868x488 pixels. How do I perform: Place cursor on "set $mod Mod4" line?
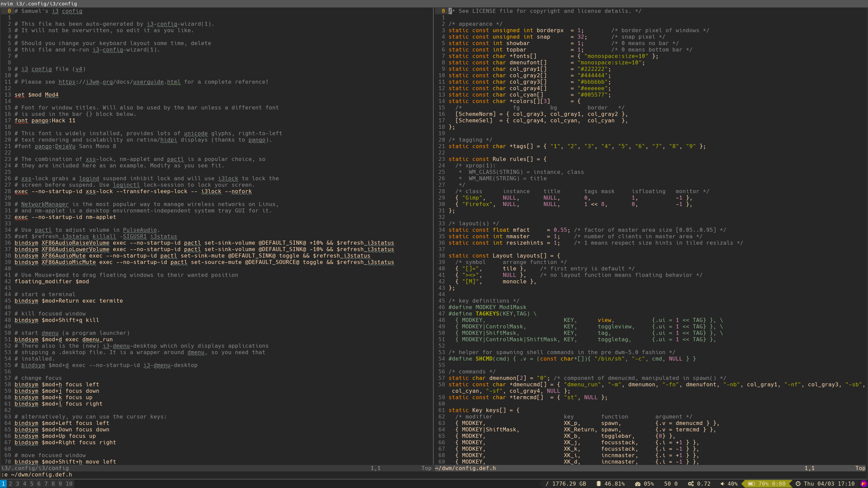(37, 95)
